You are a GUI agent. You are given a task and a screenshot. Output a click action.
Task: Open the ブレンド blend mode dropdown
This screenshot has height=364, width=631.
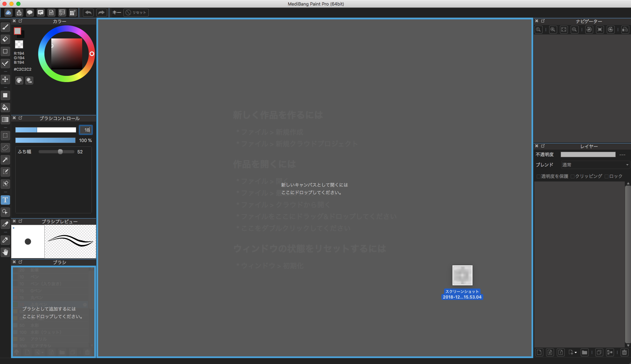[x=595, y=165]
